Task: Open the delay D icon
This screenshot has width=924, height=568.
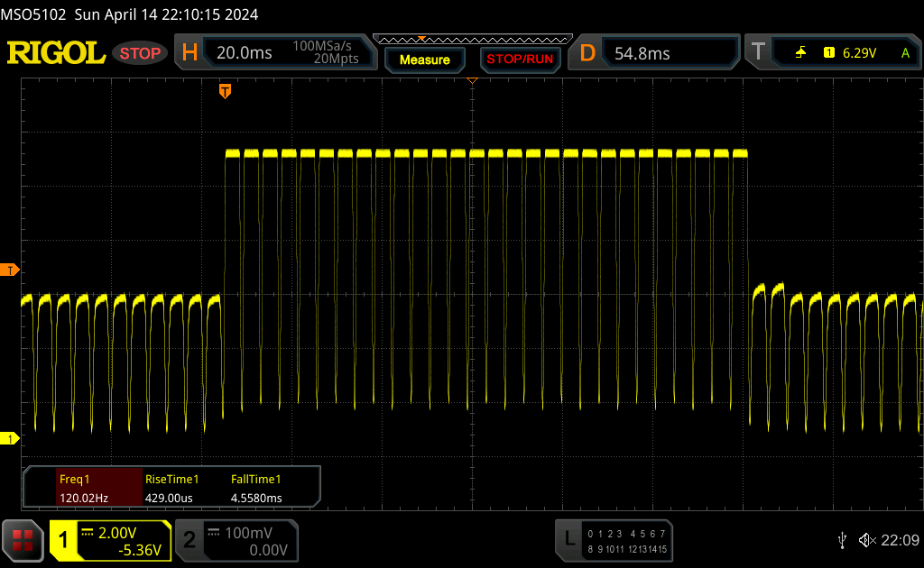Action: pyautogui.click(x=587, y=53)
